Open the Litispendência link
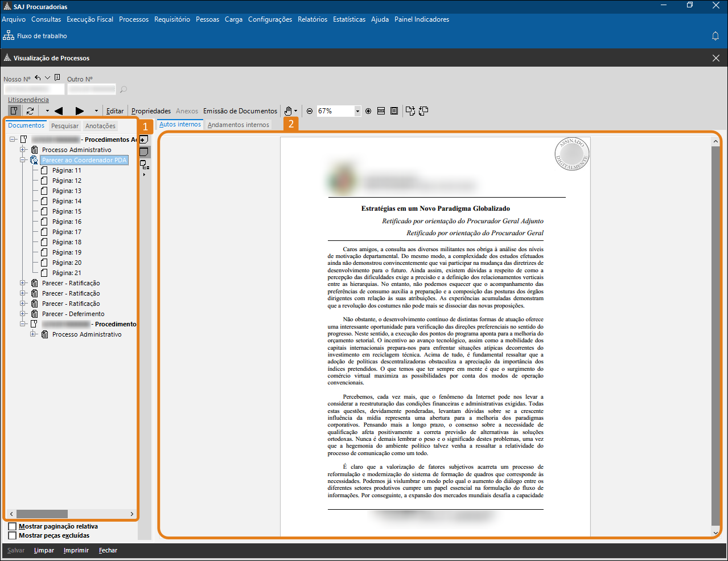The image size is (728, 561). pos(28,100)
